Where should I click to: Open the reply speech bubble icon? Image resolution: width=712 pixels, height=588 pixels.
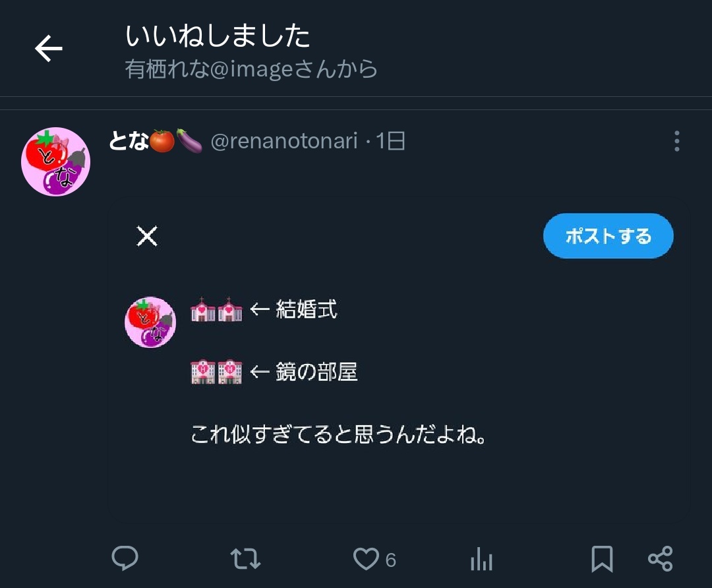coord(125,559)
